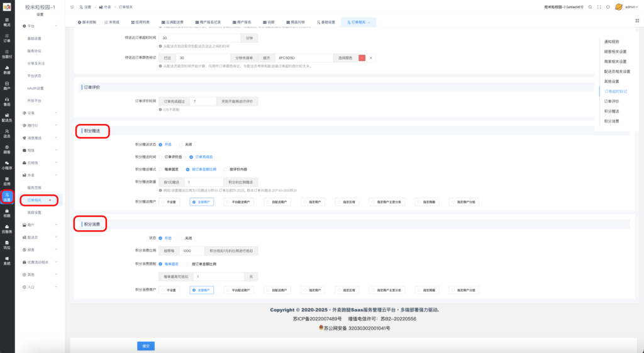Click the search icon in the top bar

click(590, 7)
